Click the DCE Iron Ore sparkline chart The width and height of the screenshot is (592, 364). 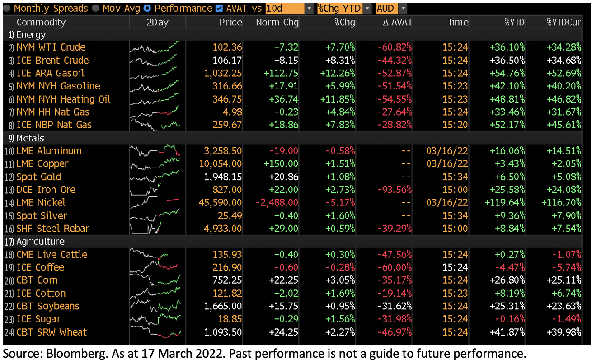(154, 190)
